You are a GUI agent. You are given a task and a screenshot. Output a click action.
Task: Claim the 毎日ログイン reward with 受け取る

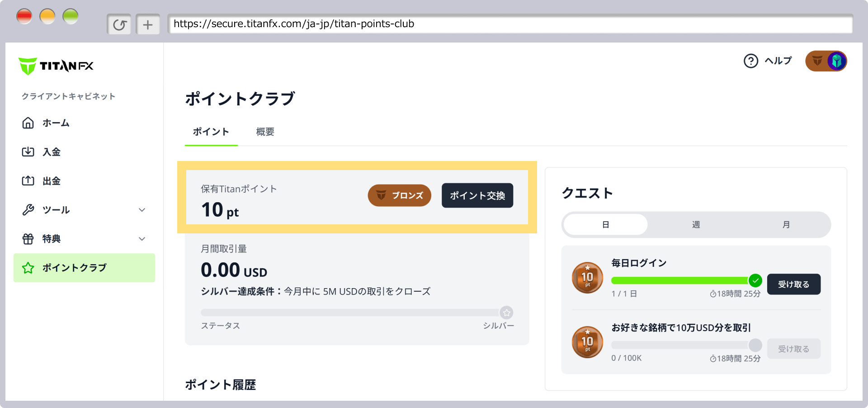[793, 284]
